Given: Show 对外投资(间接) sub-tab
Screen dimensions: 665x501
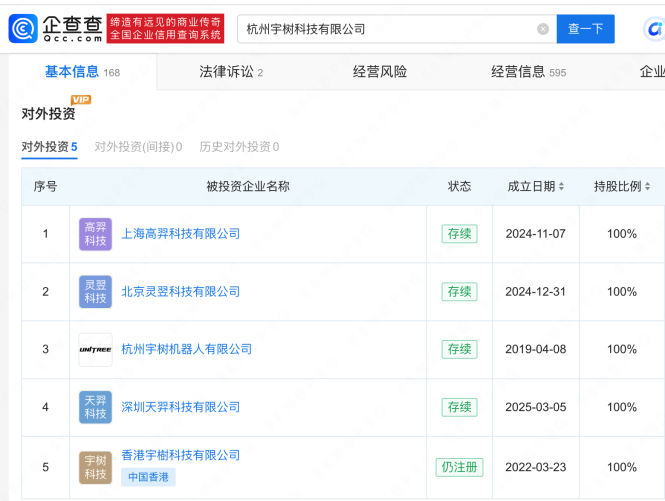Looking at the screenshot, I should pyautogui.click(x=138, y=147).
